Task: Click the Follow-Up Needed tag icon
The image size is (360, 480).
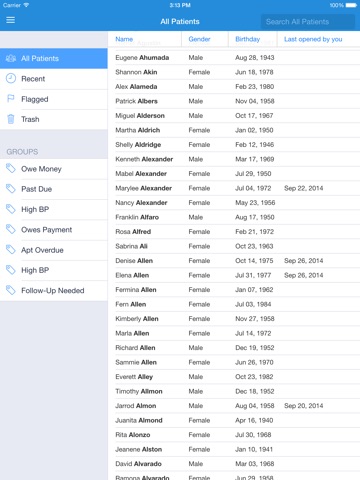Action: [11, 290]
